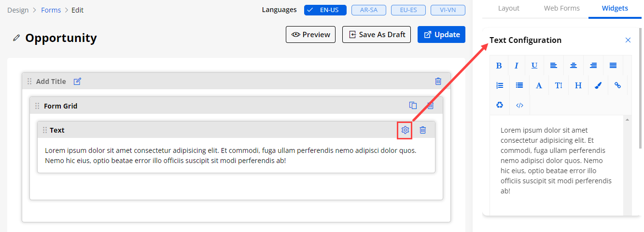Viewport: 644px width, 232px height.
Task: Click the recycle reset icon
Action: pos(500,105)
